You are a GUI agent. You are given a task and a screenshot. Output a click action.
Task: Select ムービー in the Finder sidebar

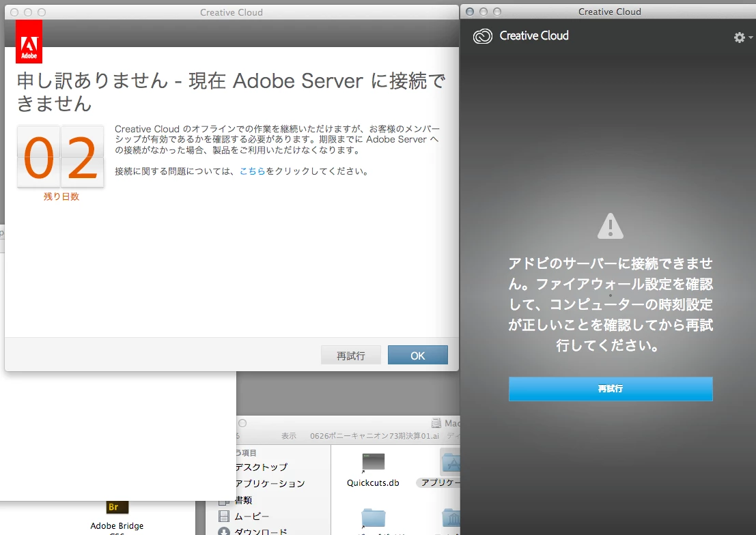(252, 517)
